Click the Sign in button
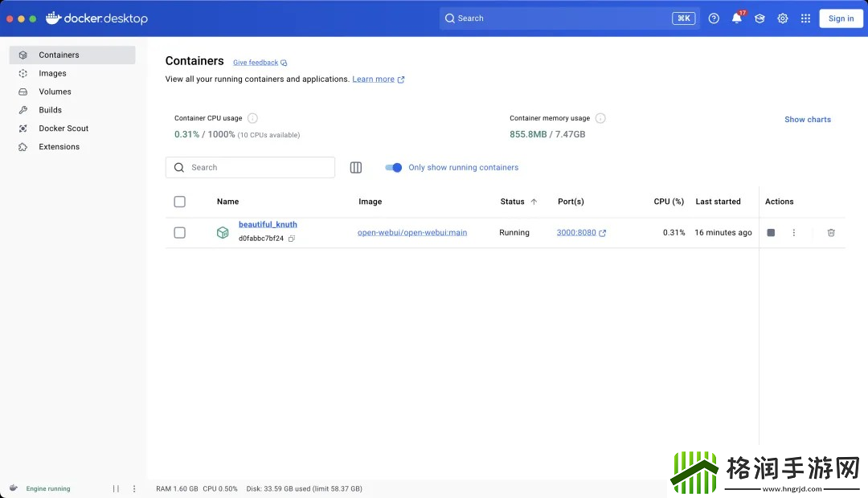This screenshot has height=498, width=868. click(x=841, y=18)
